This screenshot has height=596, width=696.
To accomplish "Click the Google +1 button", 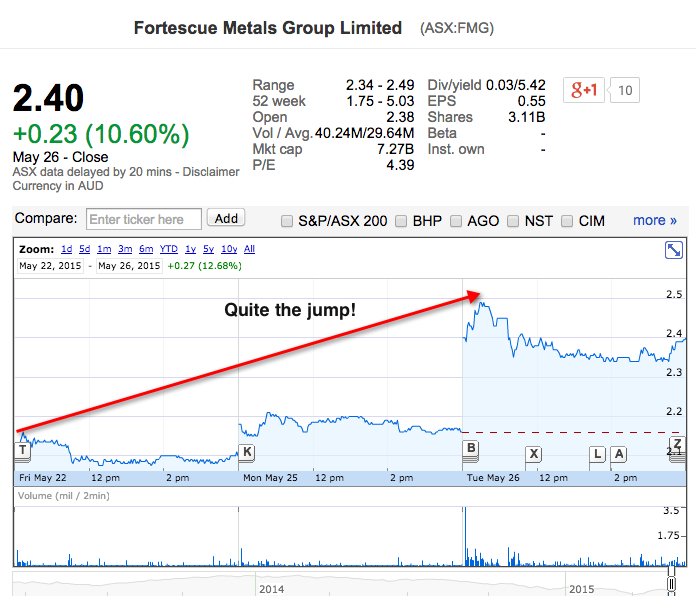I will [x=585, y=91].
